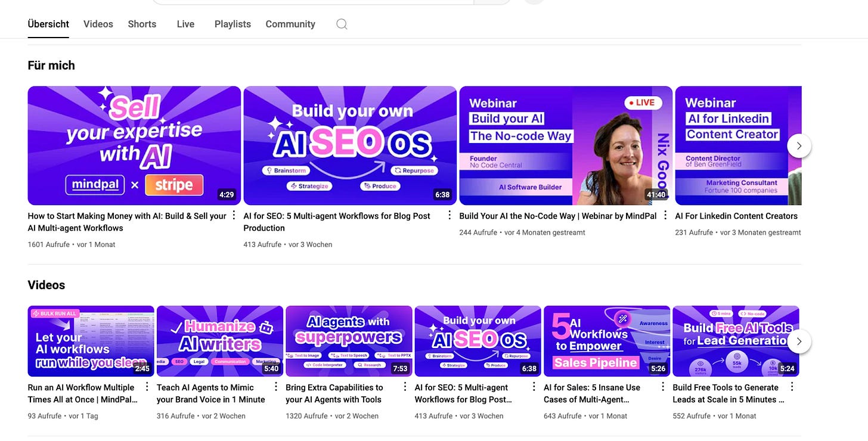Open 'Teach AI Agents to Mimic your Brand Voice' title
Viewport: 868px width, 441px height.
pos(211,393)
